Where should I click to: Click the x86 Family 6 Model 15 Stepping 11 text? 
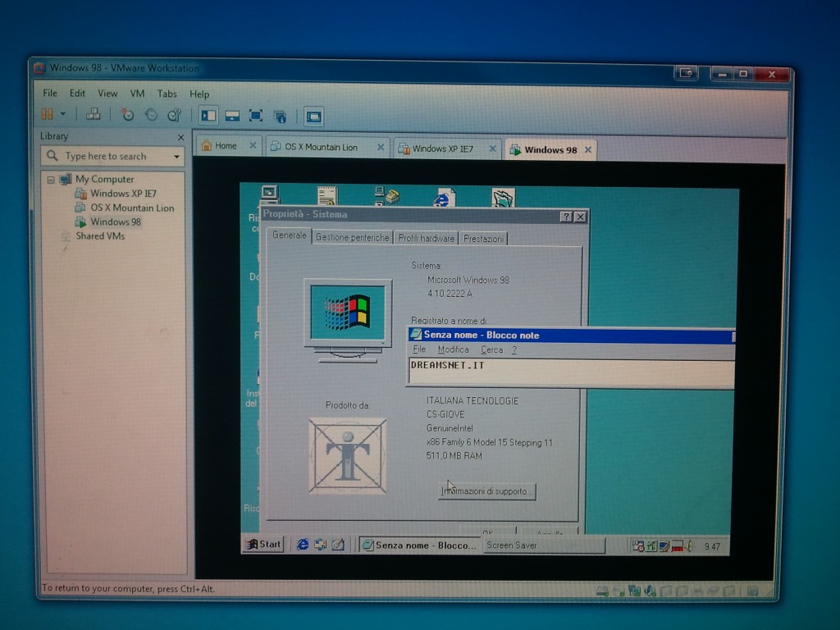pyautogui.click(x=489, y=442)
